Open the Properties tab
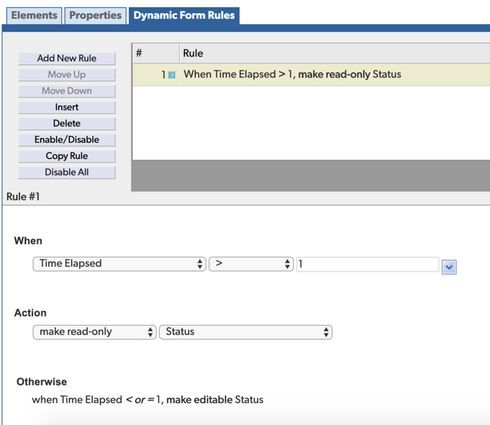This screenshot has width=490, height=425. 95,16
